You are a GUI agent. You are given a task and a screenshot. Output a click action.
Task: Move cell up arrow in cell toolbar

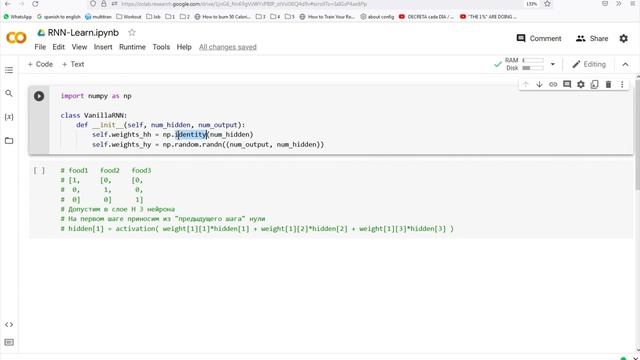(x=526, y=84)
